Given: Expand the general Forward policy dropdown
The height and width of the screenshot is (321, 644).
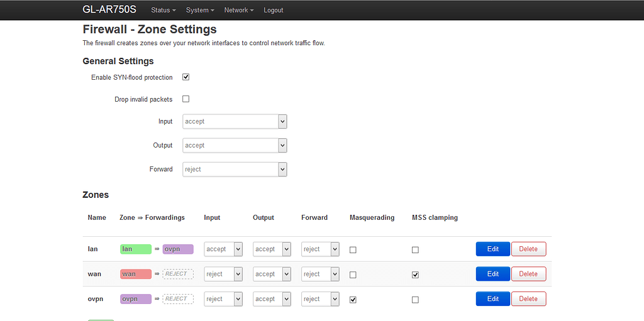Looking at the screenshot, I should [235, 169].
